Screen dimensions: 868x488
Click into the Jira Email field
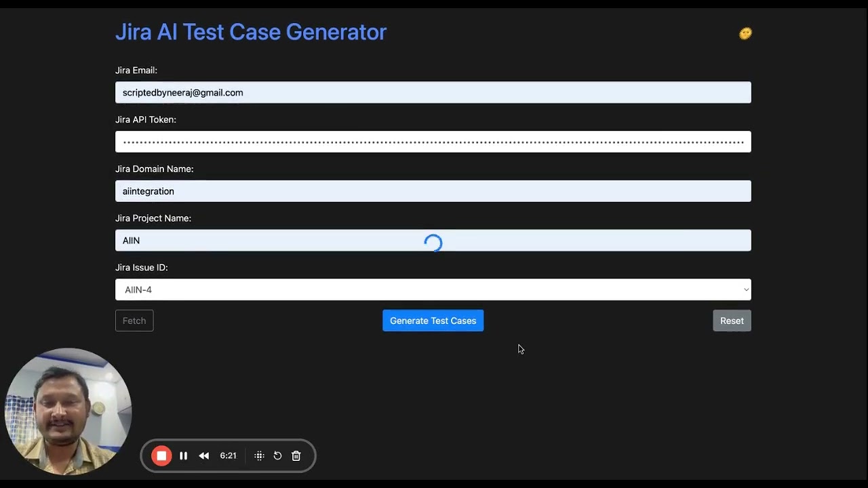coord(433,92)
